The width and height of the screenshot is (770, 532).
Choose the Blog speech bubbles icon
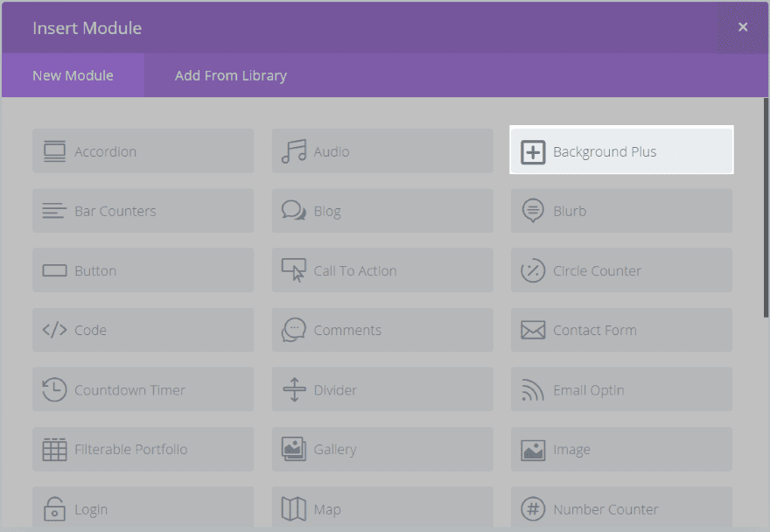pyautogui.click(x=294, y=211)
